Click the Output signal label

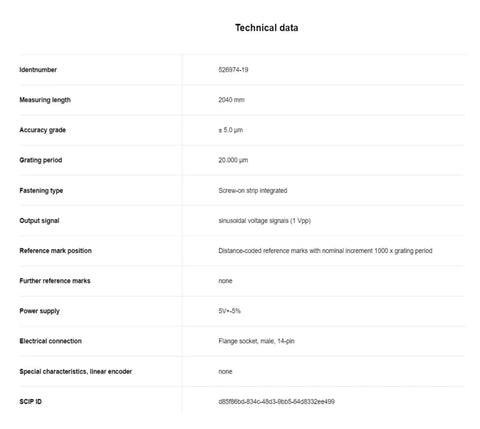click(x=39, y=220)
